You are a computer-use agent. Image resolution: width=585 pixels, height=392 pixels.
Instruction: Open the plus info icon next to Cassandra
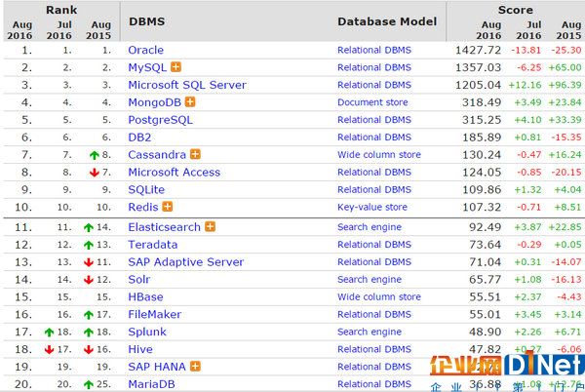195,154
